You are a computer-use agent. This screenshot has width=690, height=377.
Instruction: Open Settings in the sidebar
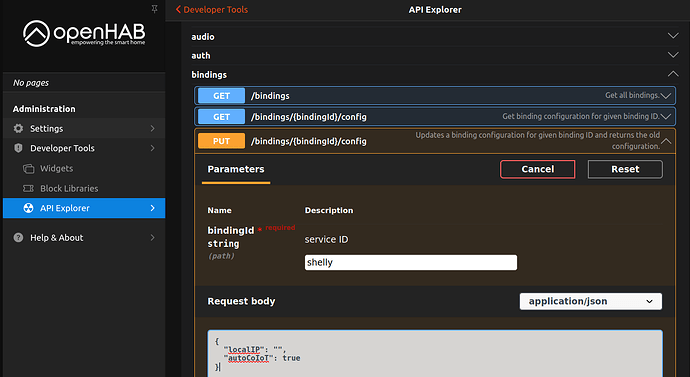click(x=84, y=128)
